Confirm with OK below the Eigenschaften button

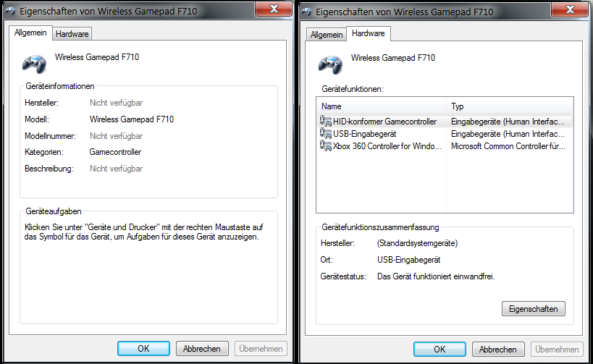pyautogui.click(x=439, y=348)
